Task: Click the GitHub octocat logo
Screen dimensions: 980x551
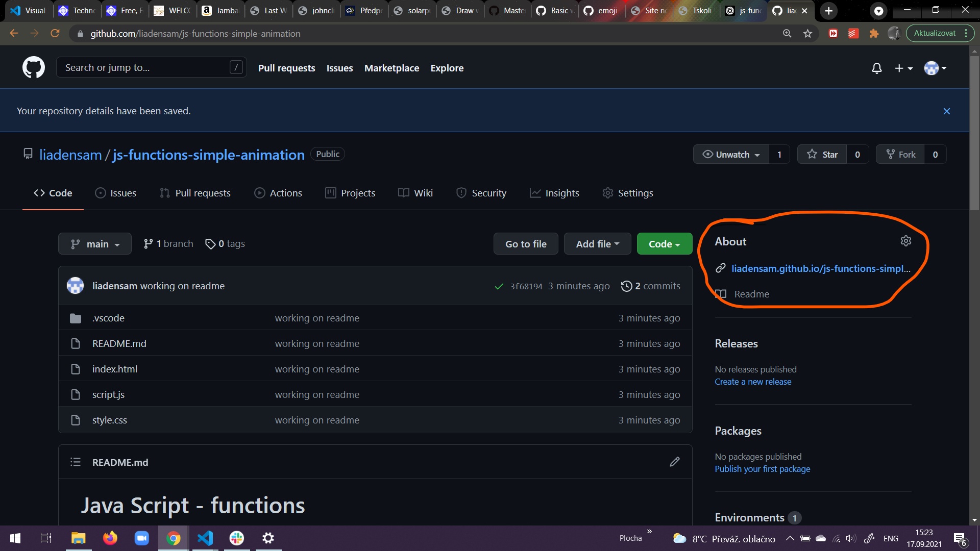Action: (33, 67)
